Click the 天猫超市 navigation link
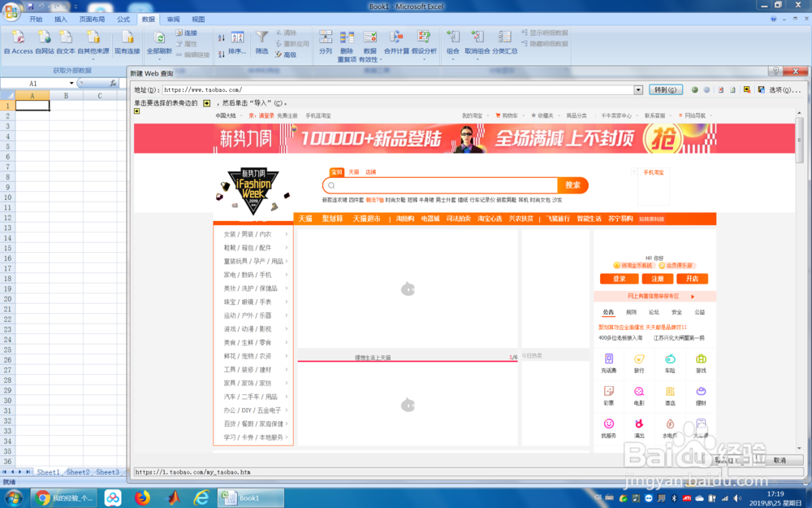 pos(367,219)
